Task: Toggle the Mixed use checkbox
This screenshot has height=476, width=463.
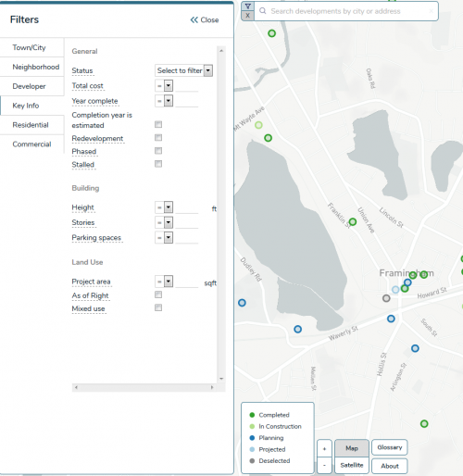Action: tap(158, 307)
